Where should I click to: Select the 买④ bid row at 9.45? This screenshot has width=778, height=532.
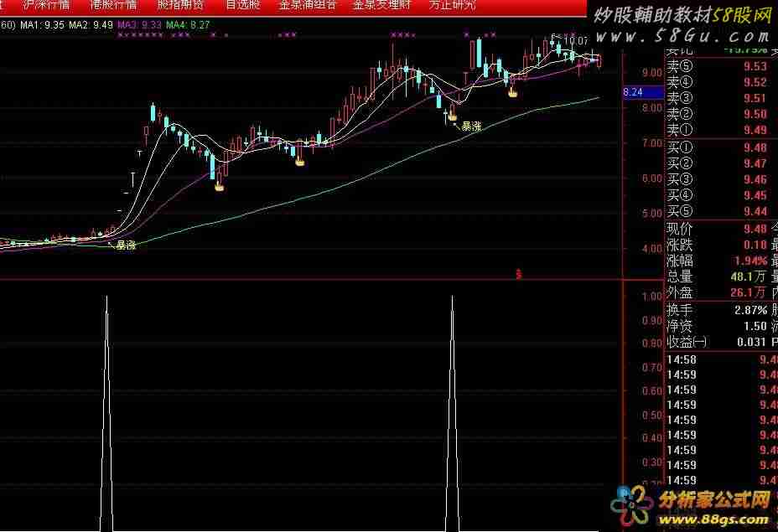point(721,195)
